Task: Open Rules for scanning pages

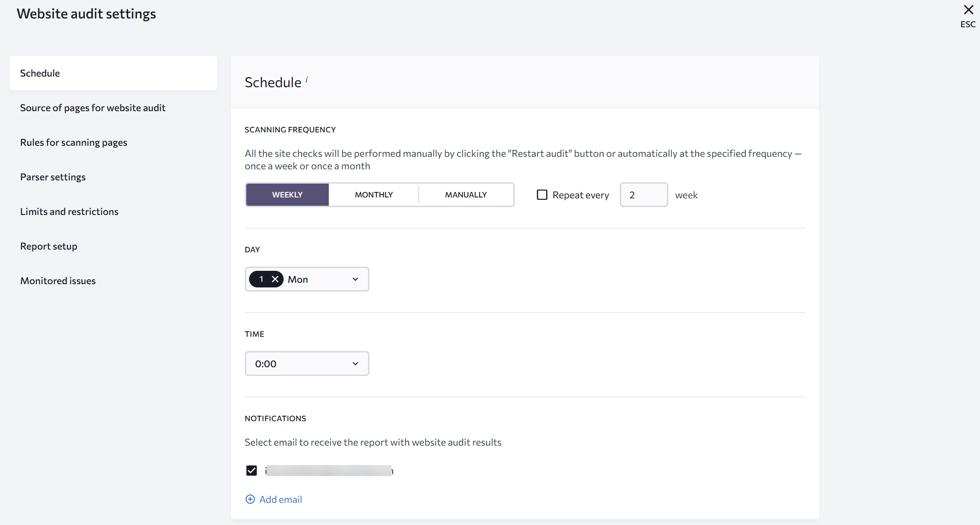Action: (x=74, y=143)
